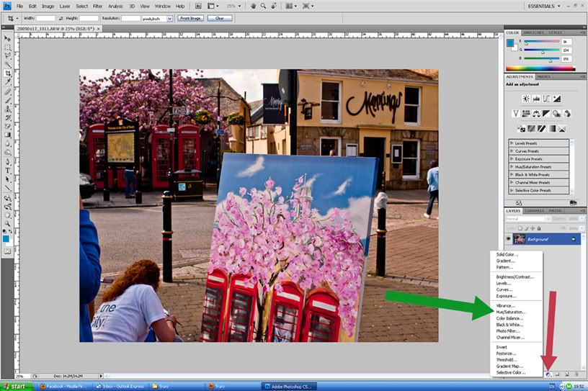Toggle lock all option
588x391 pixels.
coord(539,228)
